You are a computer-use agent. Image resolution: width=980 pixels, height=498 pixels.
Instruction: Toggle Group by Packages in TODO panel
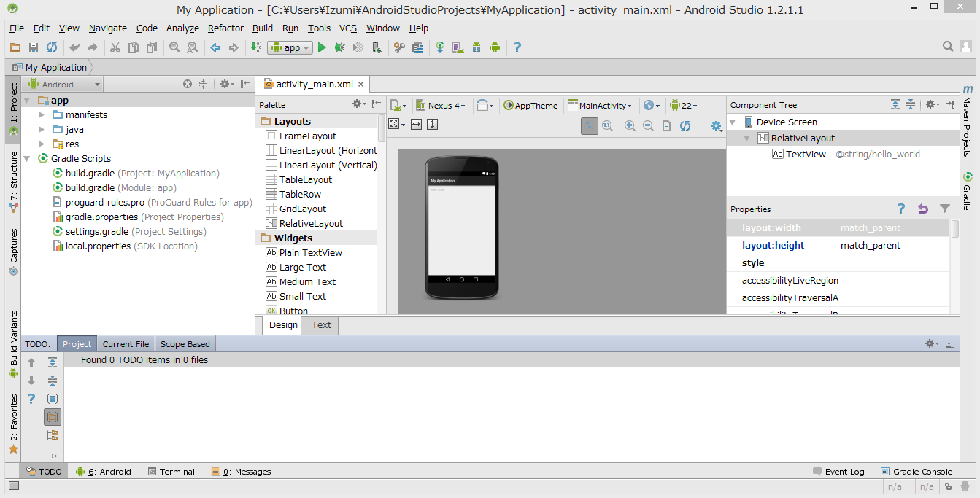(53, 417)
